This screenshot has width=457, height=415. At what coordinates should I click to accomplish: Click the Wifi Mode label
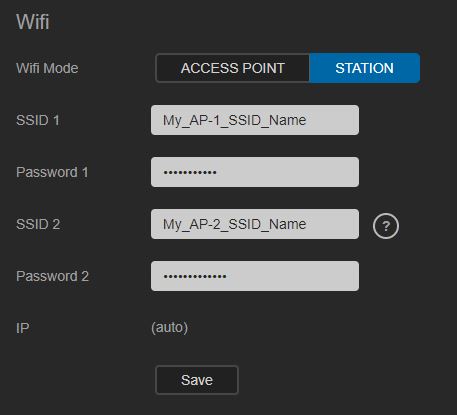pyautogui.click(x=47, y=68)
